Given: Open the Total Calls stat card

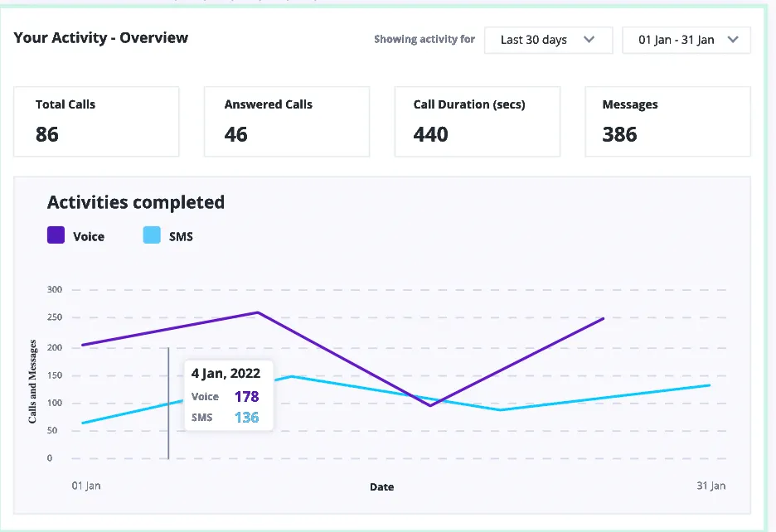Looking at the screenshot, I should 96,121.
